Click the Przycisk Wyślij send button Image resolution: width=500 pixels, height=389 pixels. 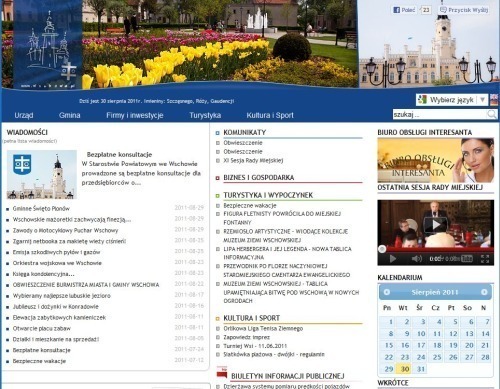(x=464, y=10)
